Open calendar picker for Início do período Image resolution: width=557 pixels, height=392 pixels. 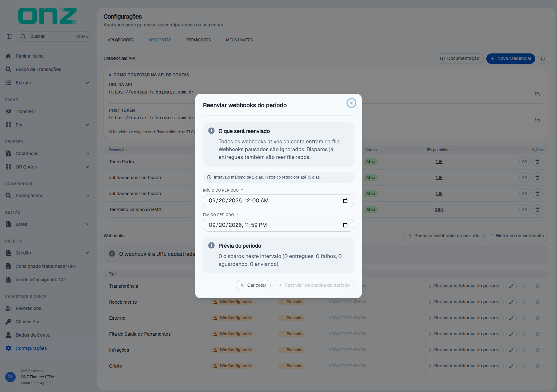pyautogui.click(x=345, y=201)
